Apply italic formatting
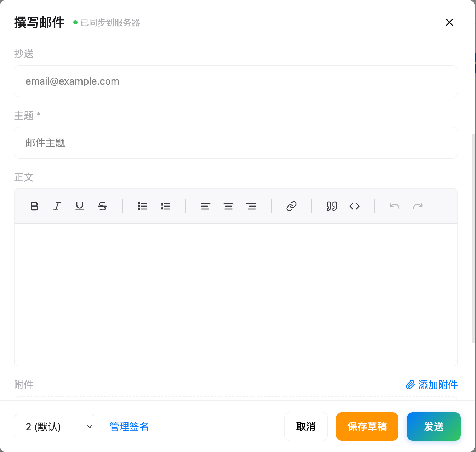The image size is (476, 452). tap(57, 206)
